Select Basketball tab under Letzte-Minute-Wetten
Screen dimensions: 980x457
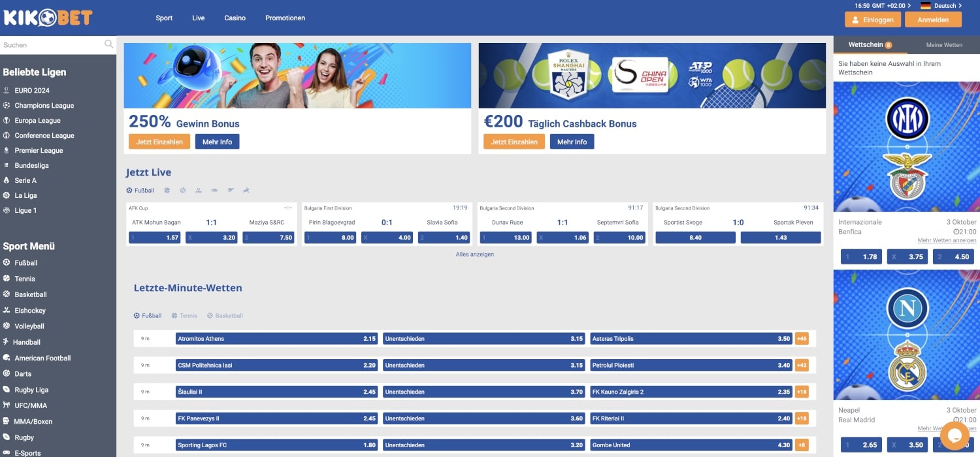(225, 316)
